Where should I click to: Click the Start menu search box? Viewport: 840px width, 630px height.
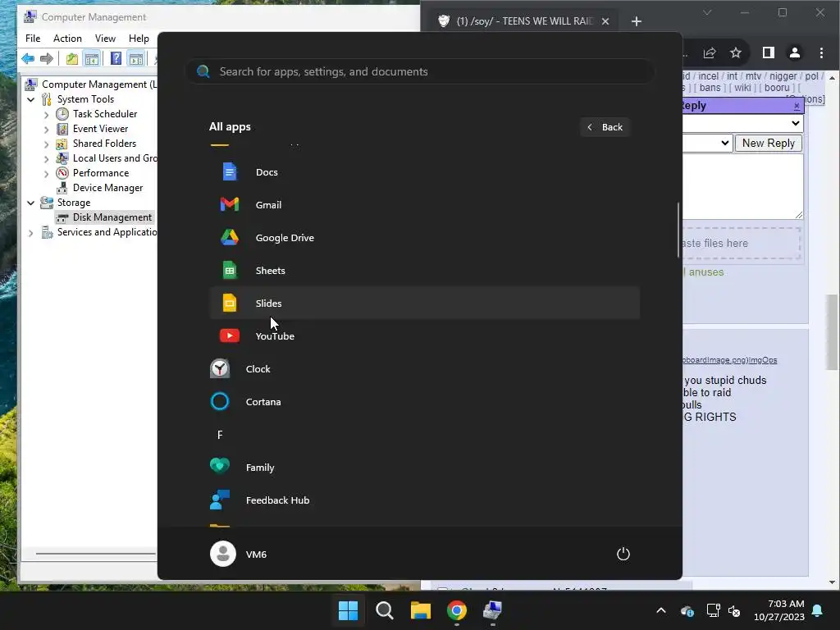pyautogui.click(x=420, y=71)
